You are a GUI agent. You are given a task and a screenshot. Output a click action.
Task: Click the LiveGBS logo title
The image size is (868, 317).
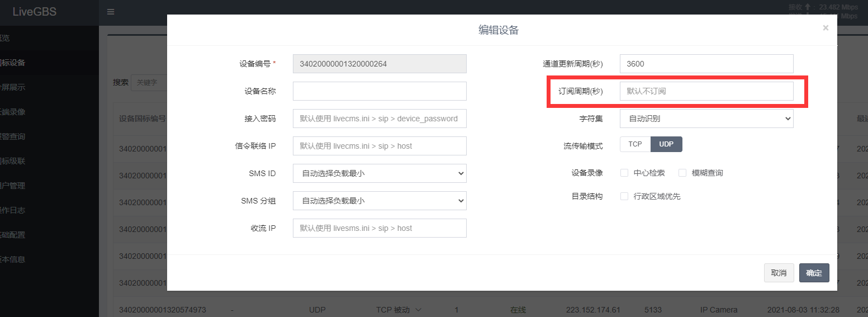click(35, 12)
